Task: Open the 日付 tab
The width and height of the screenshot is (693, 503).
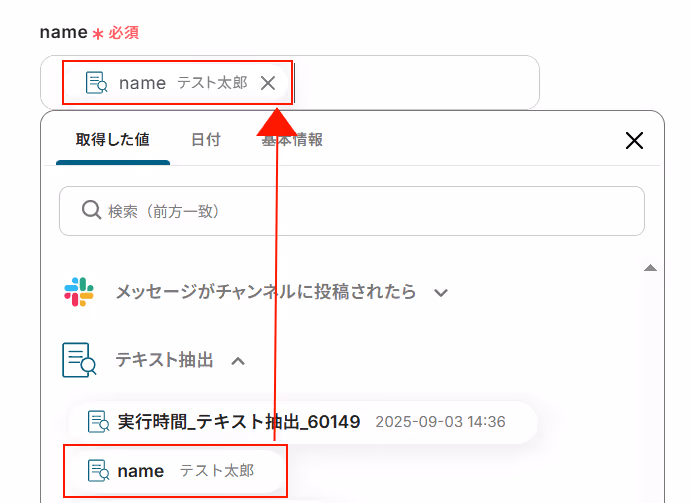Action: (x=206, y=140)
